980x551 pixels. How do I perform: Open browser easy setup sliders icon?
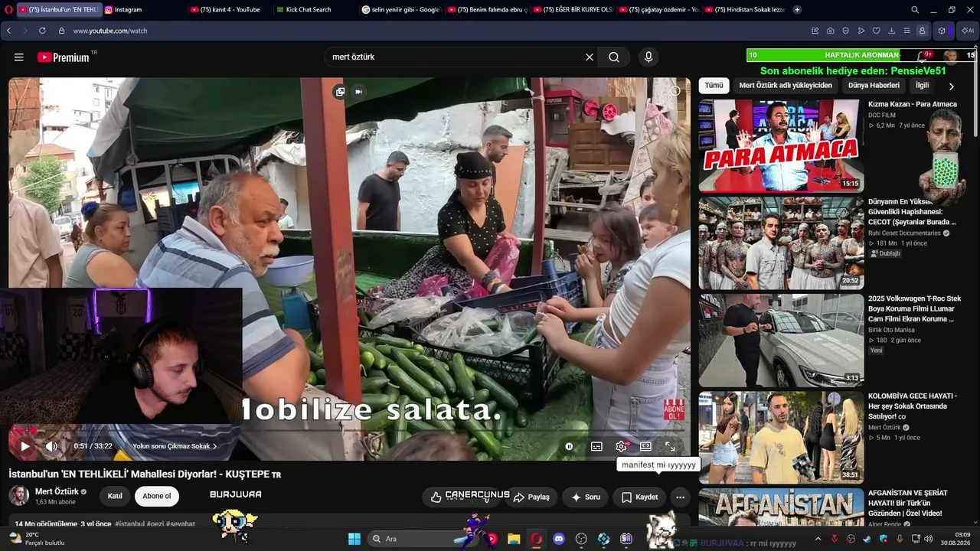pyautogui.click(x=907, y=31)
